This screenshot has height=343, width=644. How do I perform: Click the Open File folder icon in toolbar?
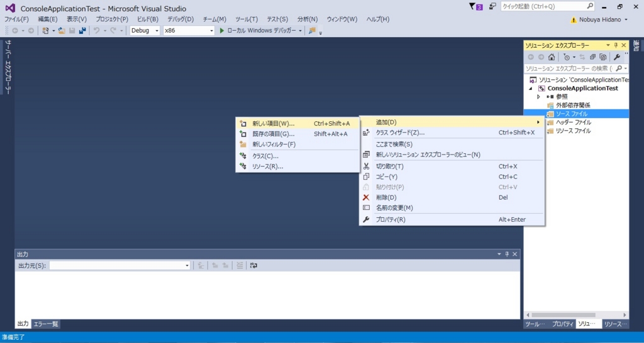(x=62, y=31)
